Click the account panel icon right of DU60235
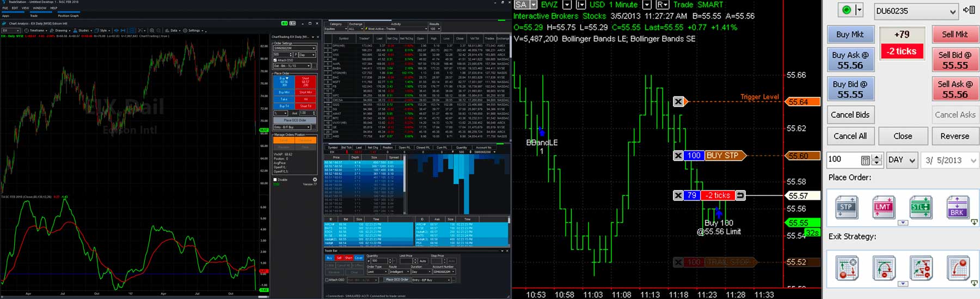Viewport: 980px width, 299px height. (969, 10)
